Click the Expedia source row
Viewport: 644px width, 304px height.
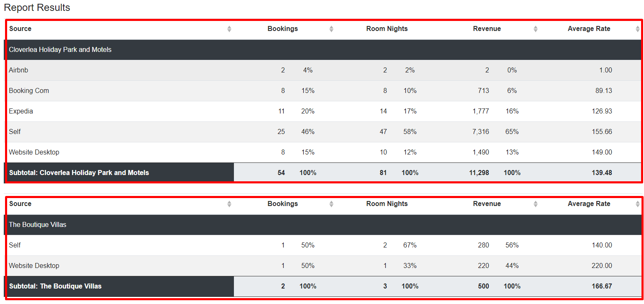point(323,111)
